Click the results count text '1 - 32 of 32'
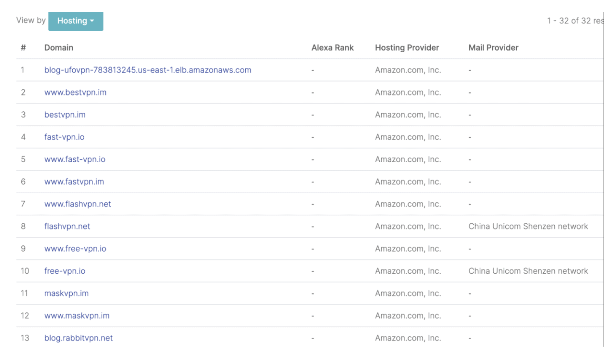This screenshot has width=616, height=364. 569,21
